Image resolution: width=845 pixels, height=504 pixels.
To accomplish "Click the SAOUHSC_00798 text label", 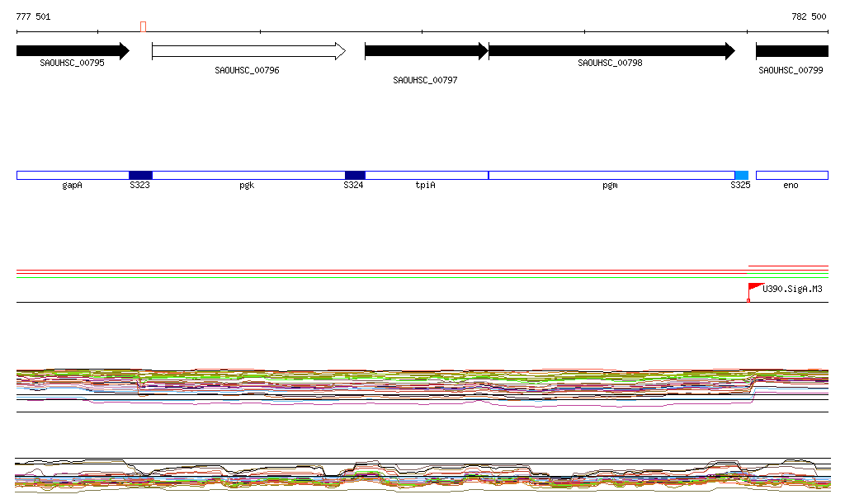I will coord(610,63).
